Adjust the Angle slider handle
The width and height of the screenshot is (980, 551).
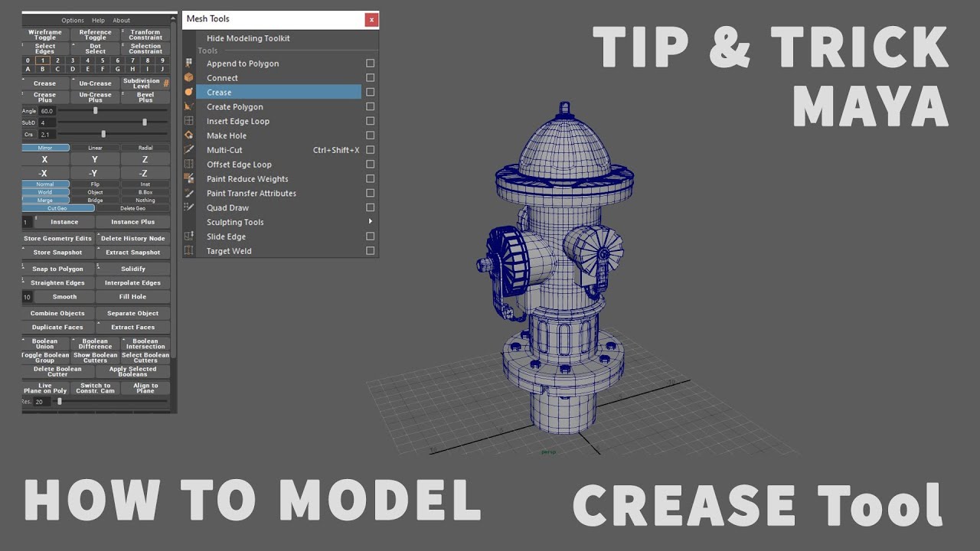tap(95, 111)
